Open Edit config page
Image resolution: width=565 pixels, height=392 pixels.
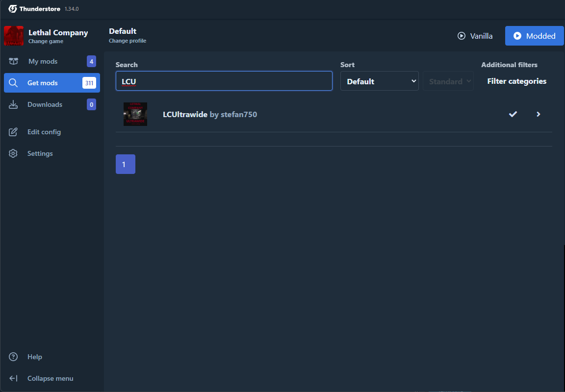click(x=52, y=132)
